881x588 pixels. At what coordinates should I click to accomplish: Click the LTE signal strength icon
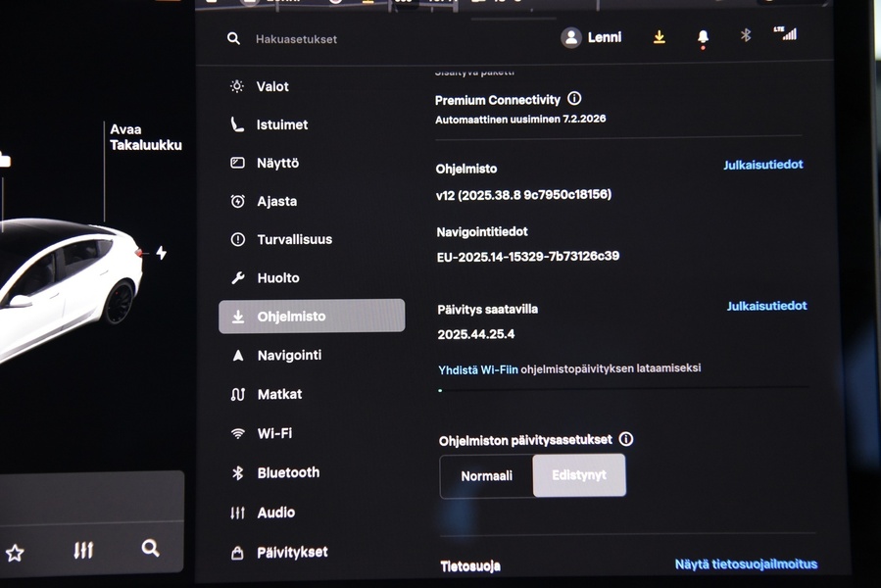785,33
